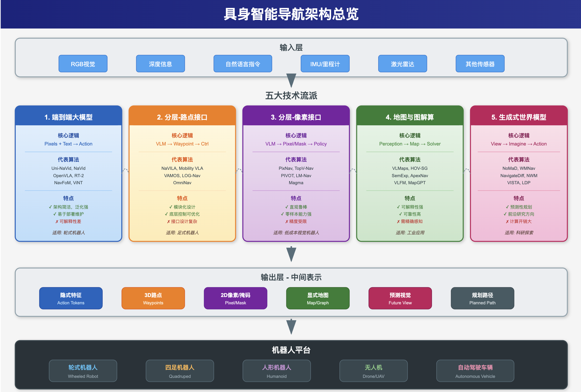Click Perception → Map → Solver text
The width and height of the screenshot is (581, 392).
[410, 144]
